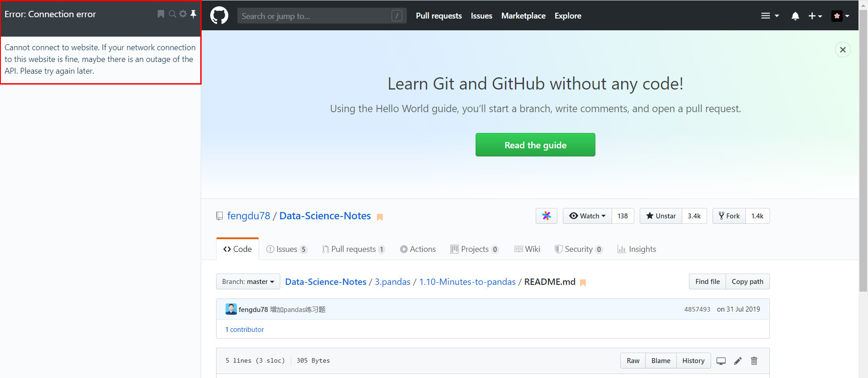Screen dimensions: 868x378
Task: Expand the hamburger list dropdown in header
Action: [770, 16]
